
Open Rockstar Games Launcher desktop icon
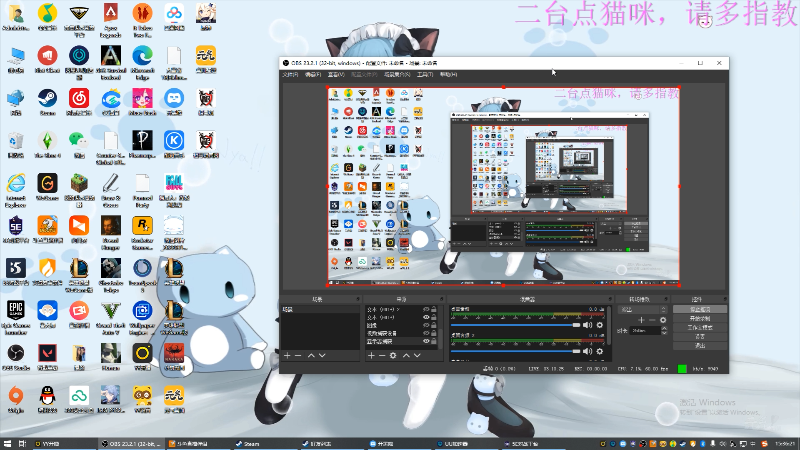point(142,233)
